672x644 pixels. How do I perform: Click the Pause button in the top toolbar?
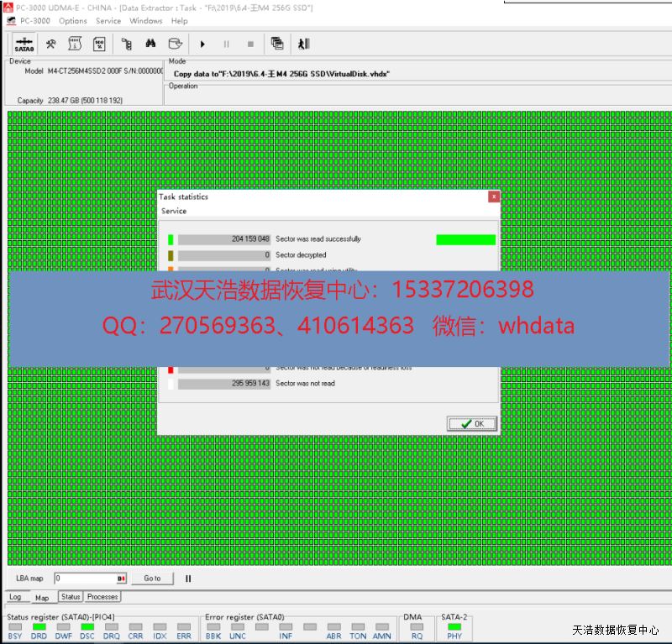pos(226,44)
